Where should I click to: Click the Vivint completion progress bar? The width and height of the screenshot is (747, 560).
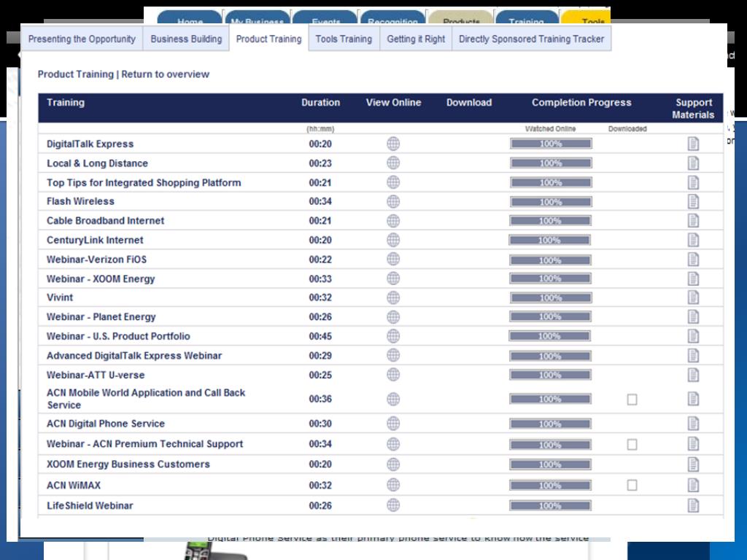pos(551,298)
